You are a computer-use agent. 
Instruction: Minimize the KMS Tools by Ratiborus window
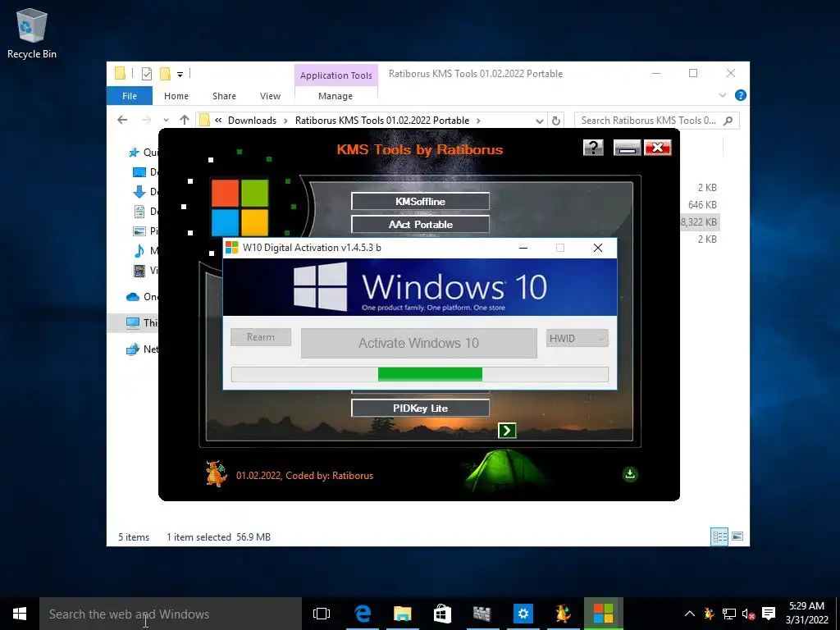pyautogui.click(x=627, y=148)
